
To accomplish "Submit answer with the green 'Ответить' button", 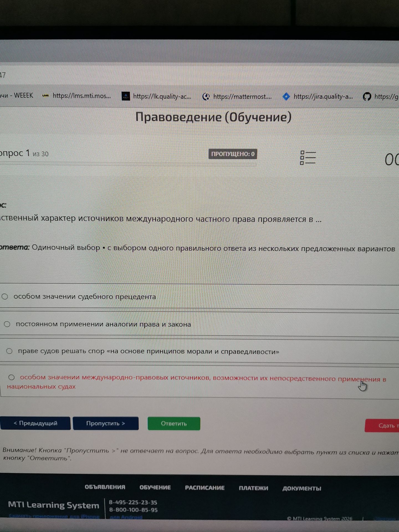I will coord(174,424).
